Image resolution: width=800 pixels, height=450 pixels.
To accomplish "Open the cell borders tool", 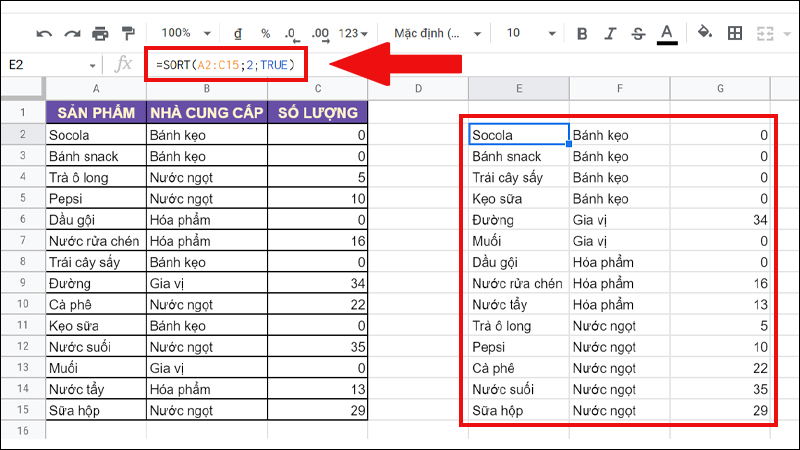I will click(735, 33).
